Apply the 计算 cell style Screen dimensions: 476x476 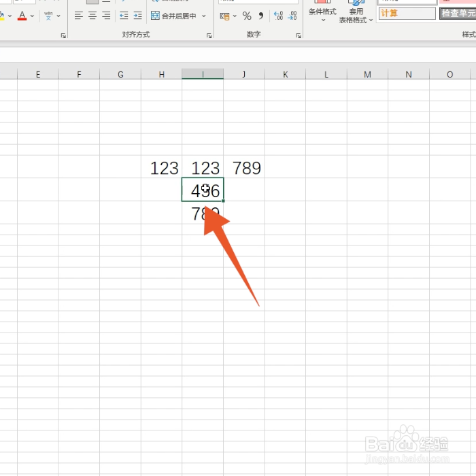coord(407,14)
